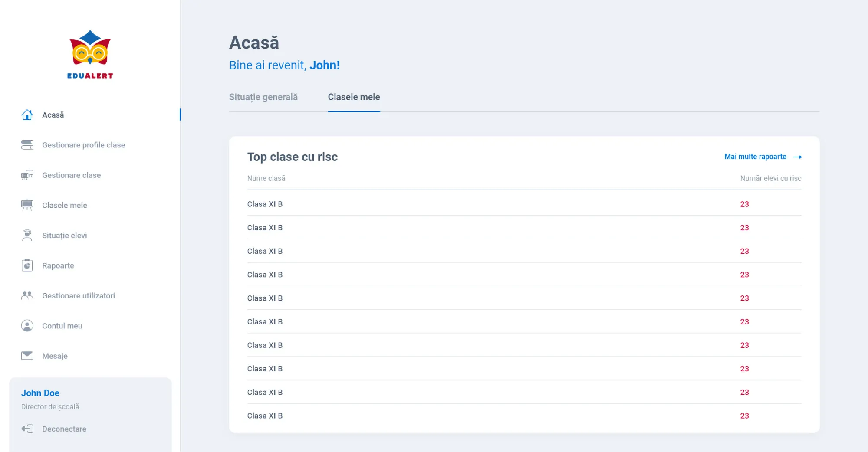Select the Gestionare clase presentation icon
This screenshot has width=868, height=452.
pos(27,175)
